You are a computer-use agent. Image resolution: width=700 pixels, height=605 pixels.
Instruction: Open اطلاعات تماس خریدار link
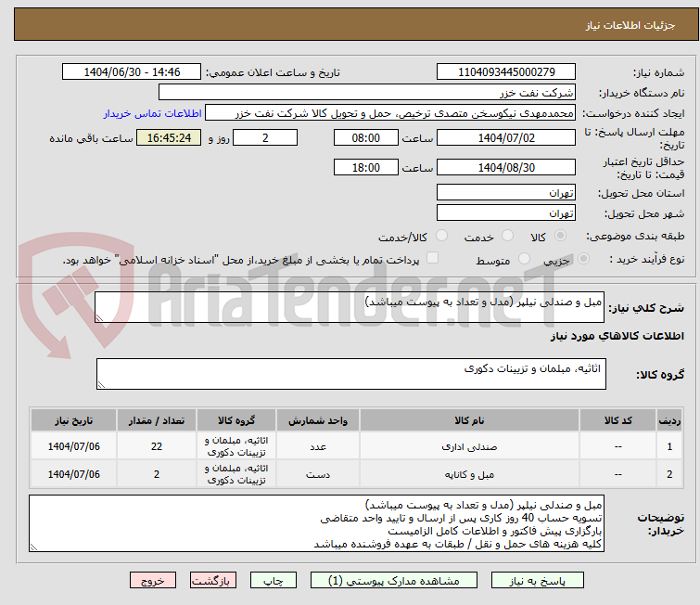click(153, 113)
